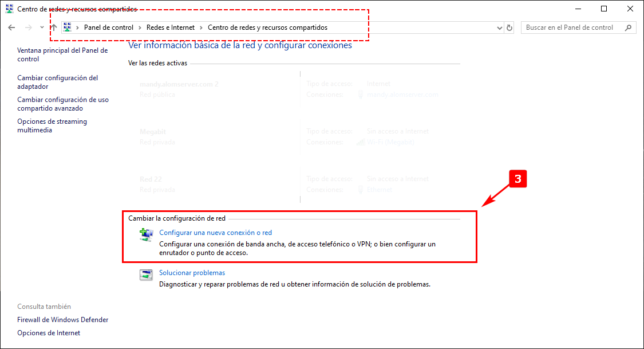The width and height of the screenshot is (644, 349).
Task: Click the Control Panel icon in address bar
Action: (68, 28)
